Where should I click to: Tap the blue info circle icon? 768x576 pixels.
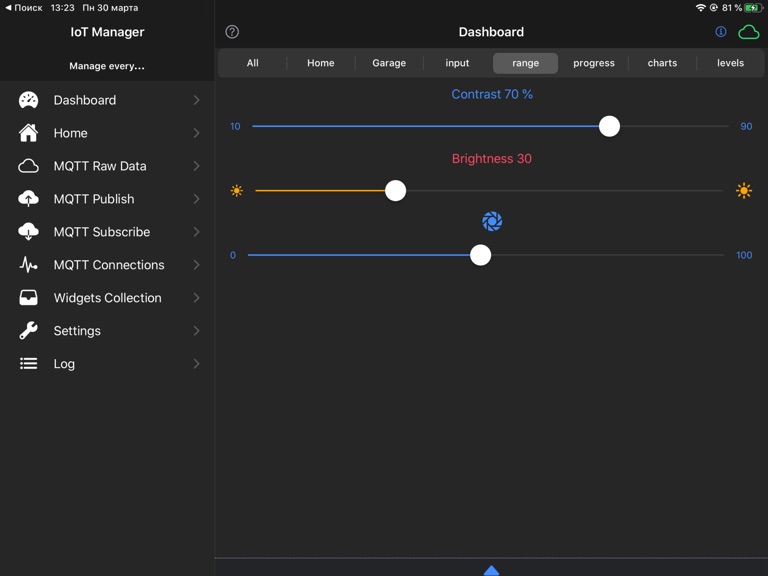[x=720, y=32]
